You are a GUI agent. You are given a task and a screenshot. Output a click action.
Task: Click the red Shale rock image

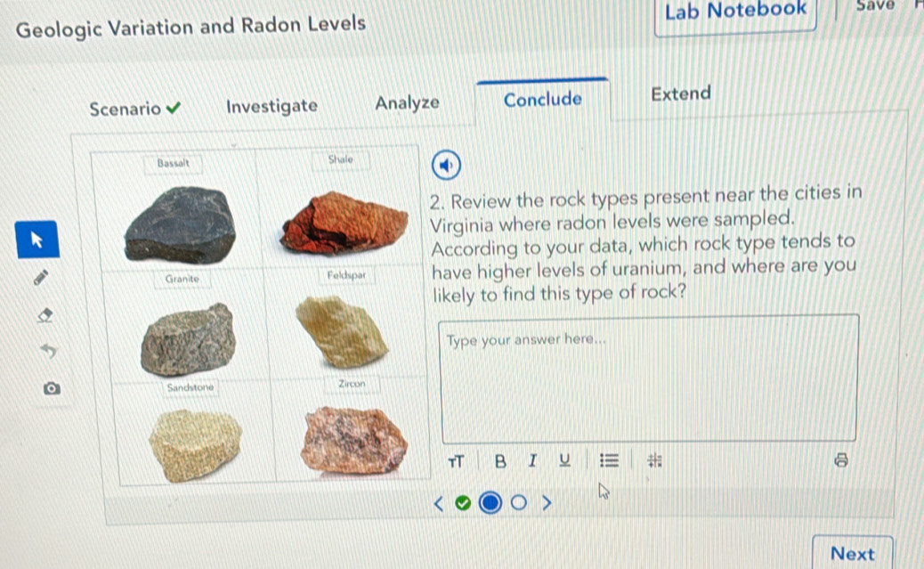(344, 223)
